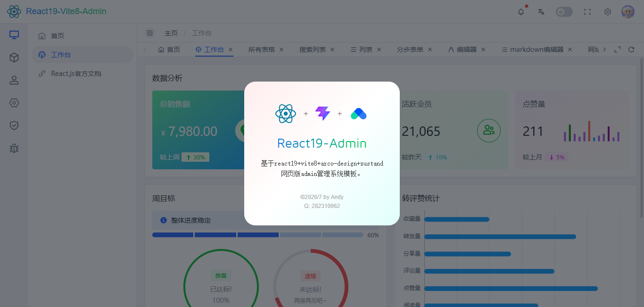The height and width of the screenshot is (307, 644).
Task: Click the info icon in 整体进度稳定 alert
Action: click(164, 220)
